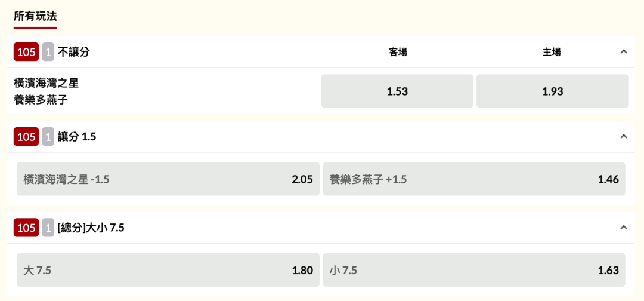Select the 1.93 home odds button
Image resolution: width=644 pixels, height=301 pixels.
tap(552, 91)
